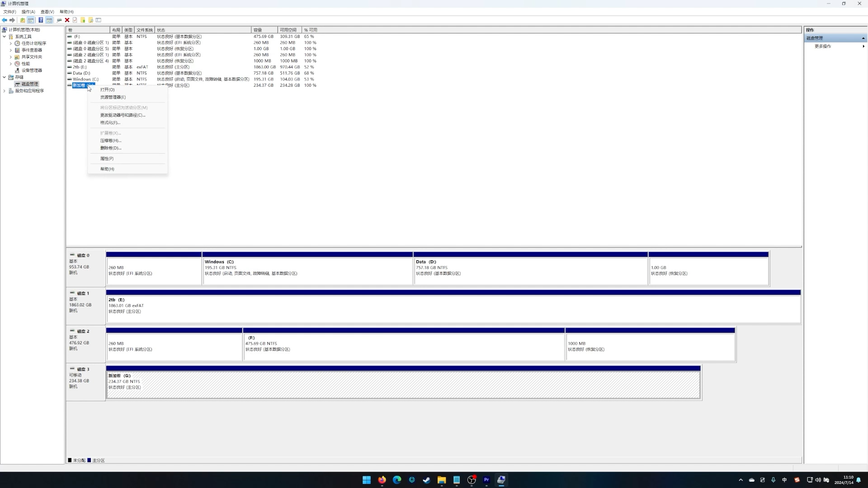The height and width of the screenshot is (488, 868).
Task: Expand the 任务计划程序 tree node
Action: [11, 43]
